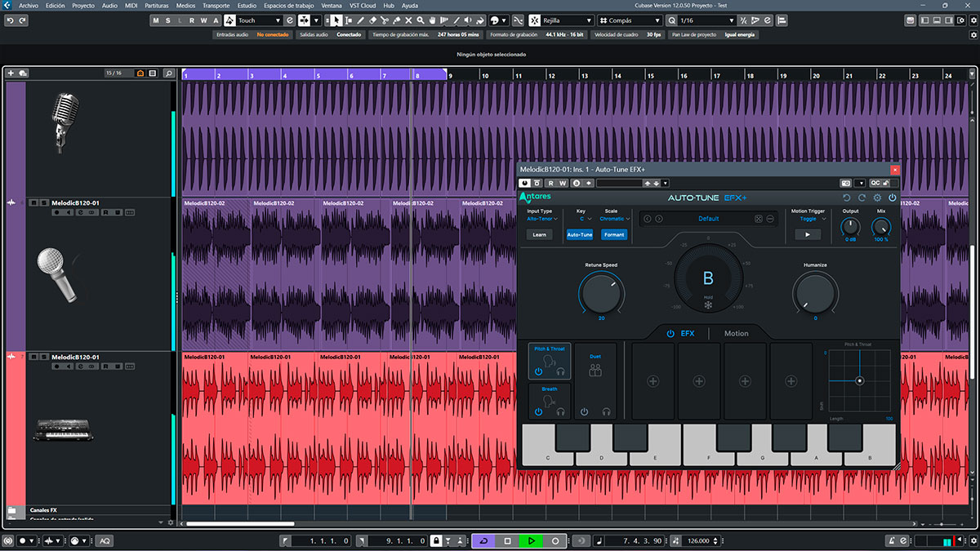980x551 pixels.
Task: Click the QC button in plugin header
Action: pos(876,183)
